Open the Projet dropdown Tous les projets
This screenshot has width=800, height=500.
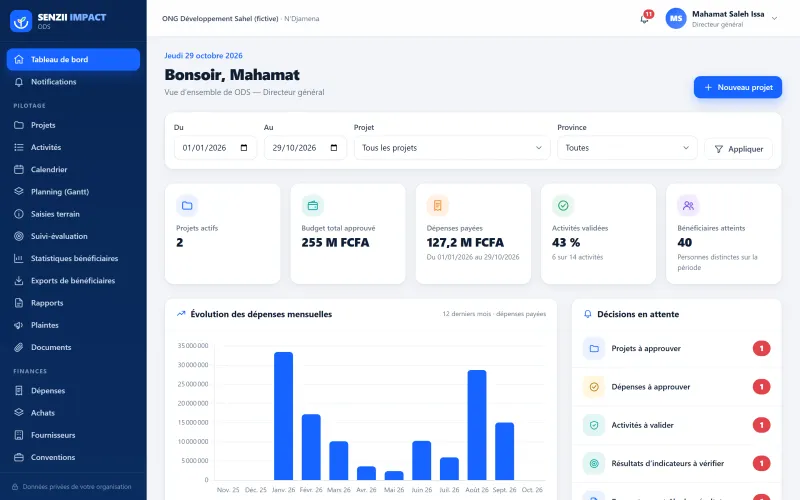[x=452, y=148]
